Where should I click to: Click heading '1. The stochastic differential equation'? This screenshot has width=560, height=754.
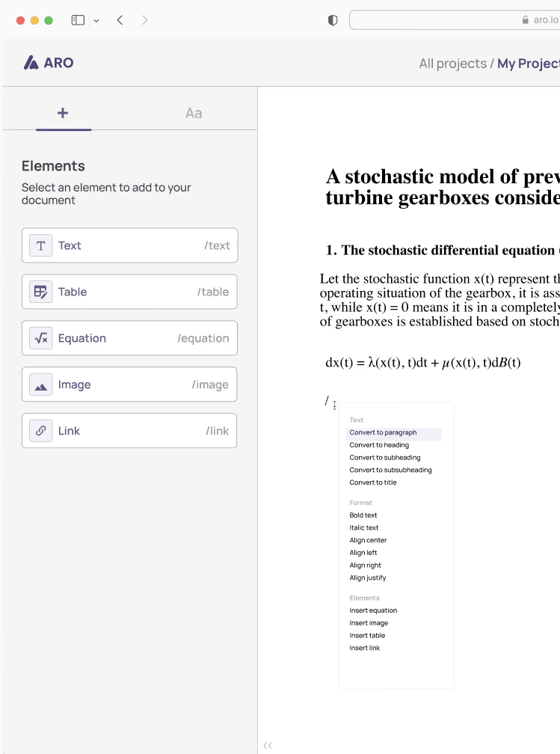[x=443, y=250]
